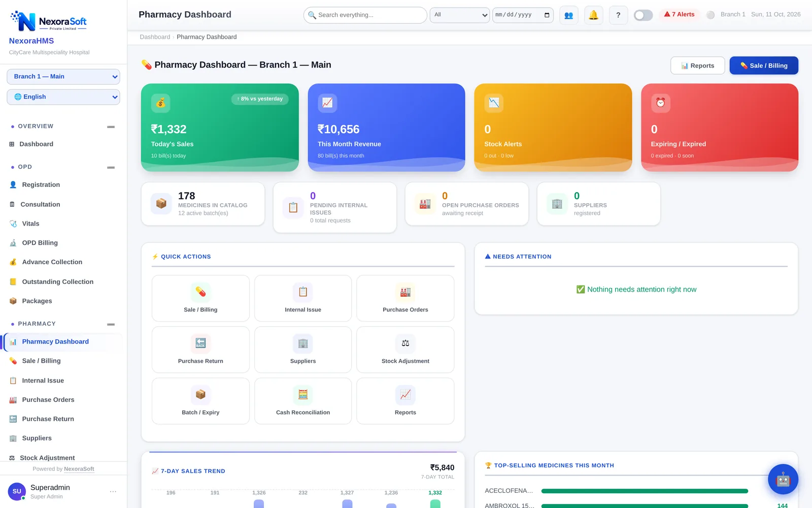This screenshot has width=812, height=508.
Task: Click the Reports button in page header
Action: pyautogui.click(x=697, y=66)
